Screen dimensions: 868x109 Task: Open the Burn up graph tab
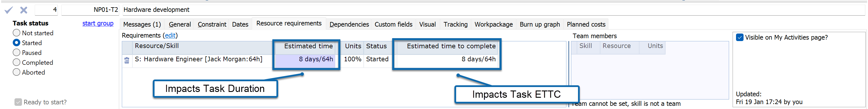[540, 24]
